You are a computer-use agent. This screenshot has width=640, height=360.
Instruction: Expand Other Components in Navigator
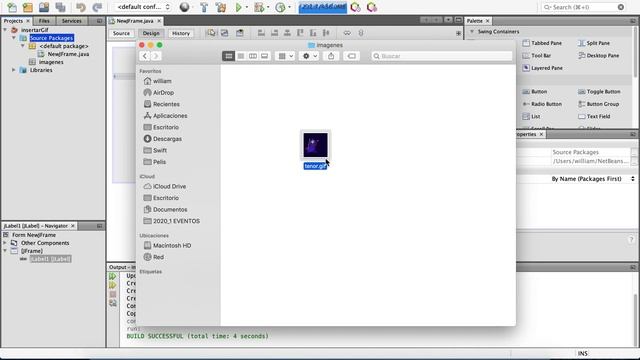tap(5, 243)
